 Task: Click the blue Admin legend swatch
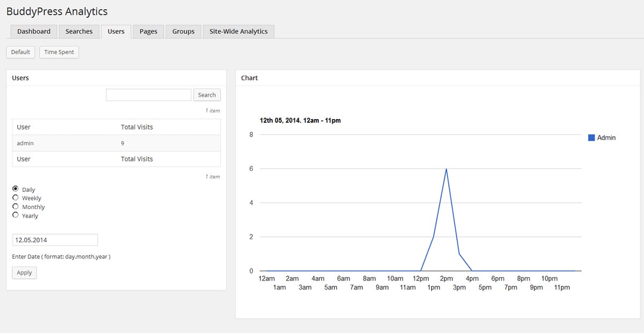(x=591, y=138)
